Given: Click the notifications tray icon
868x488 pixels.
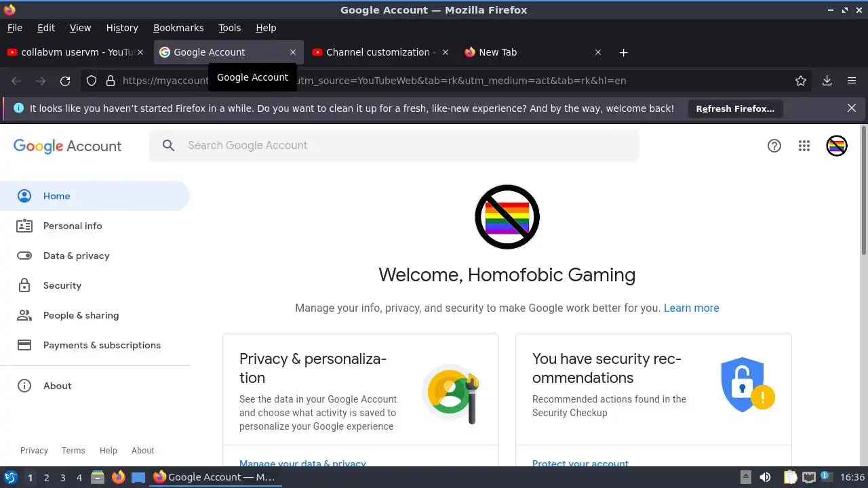Looking at the screenshot, I should click(x=827, y=477).
